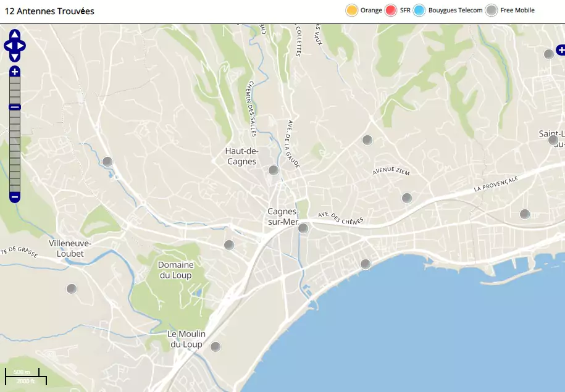Click the antenna marker near Le Moulin du Loup

[216, 347]
